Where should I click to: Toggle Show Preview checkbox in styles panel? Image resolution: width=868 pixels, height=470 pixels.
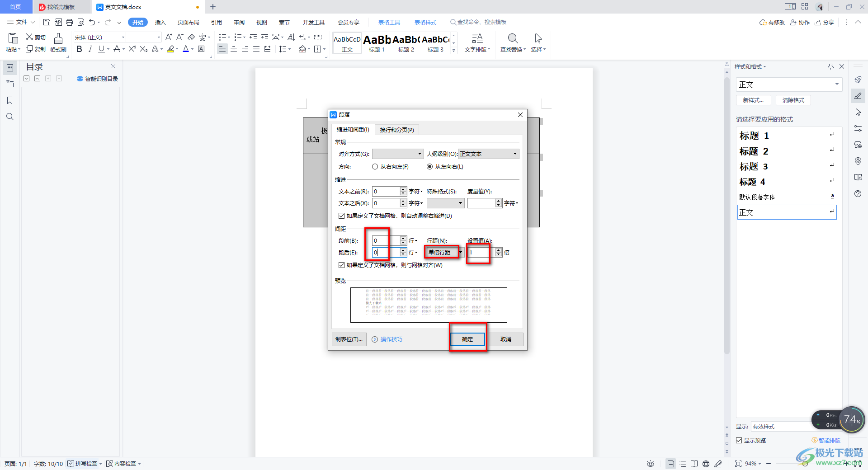click(x=739, y=440)
